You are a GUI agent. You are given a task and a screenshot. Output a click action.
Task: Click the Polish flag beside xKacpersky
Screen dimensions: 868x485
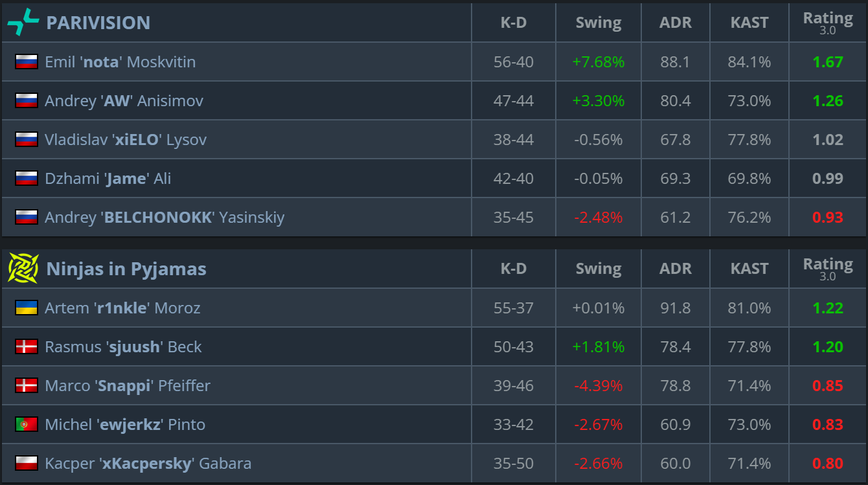(27, 464)
